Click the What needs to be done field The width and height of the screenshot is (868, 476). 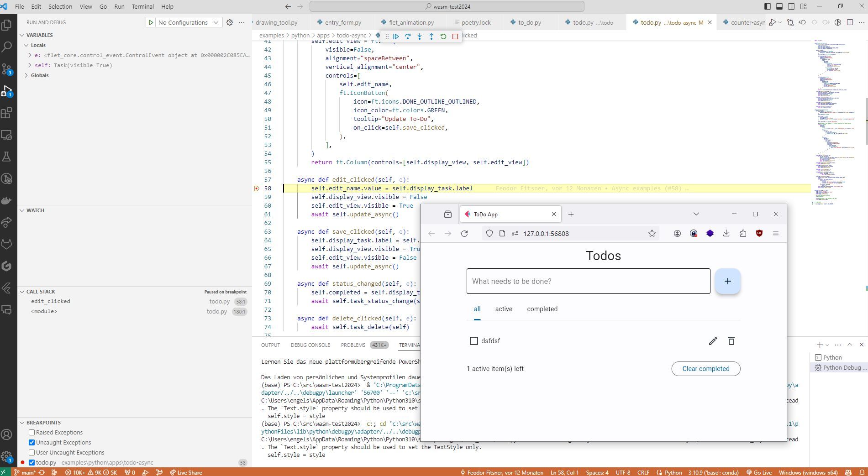pyautogui.click(x=588, y=281)
